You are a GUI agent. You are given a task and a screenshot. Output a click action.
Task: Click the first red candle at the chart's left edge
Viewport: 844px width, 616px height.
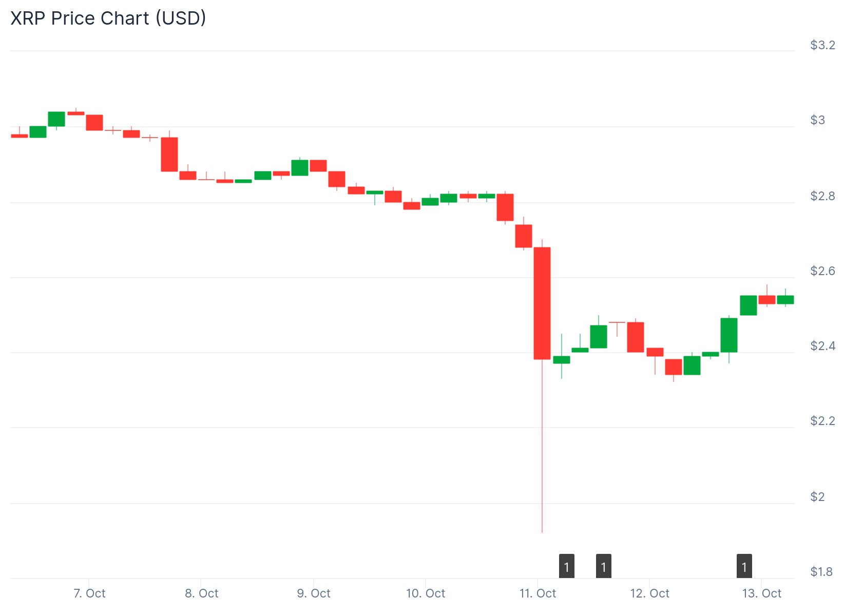(20, 136)
